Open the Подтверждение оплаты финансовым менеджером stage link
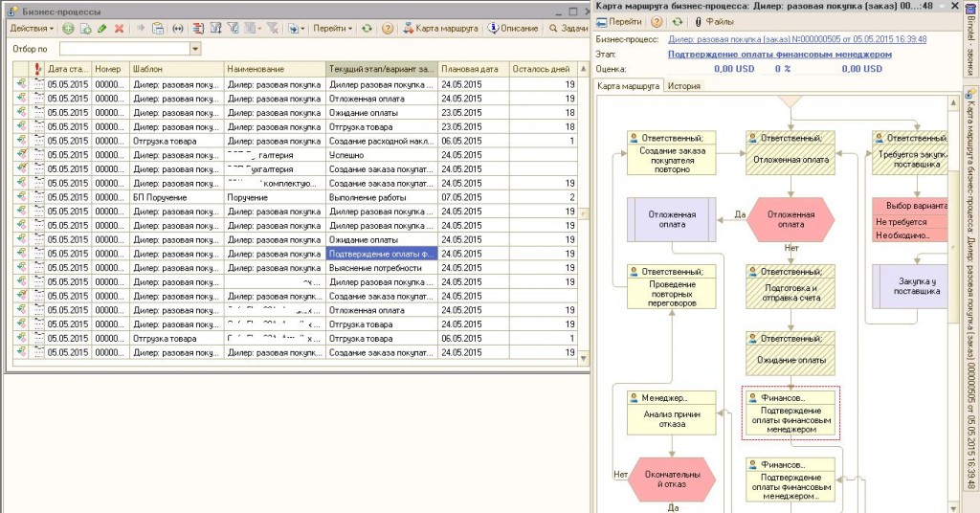Screen dimensions: 980x513 tap(779, 55)
